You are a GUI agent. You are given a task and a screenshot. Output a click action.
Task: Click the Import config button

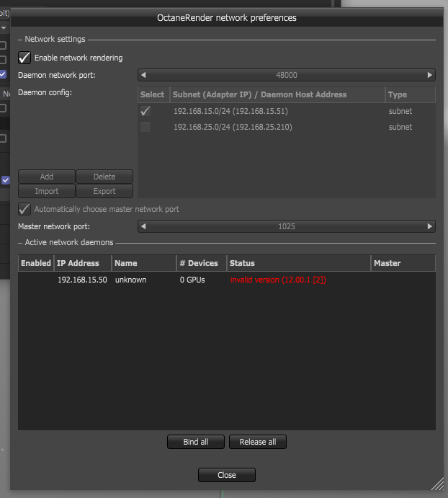(47, 191)
